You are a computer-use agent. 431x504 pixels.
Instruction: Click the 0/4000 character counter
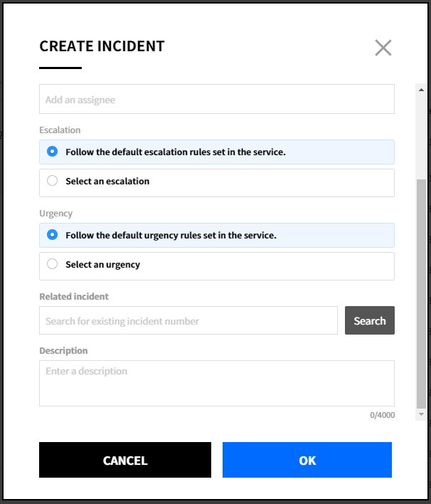(x=382, y=415)
